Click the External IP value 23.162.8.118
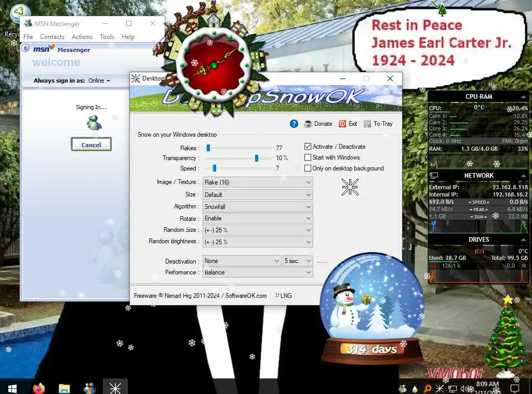Viewport: 532px width, 394px height. (510, 187)
